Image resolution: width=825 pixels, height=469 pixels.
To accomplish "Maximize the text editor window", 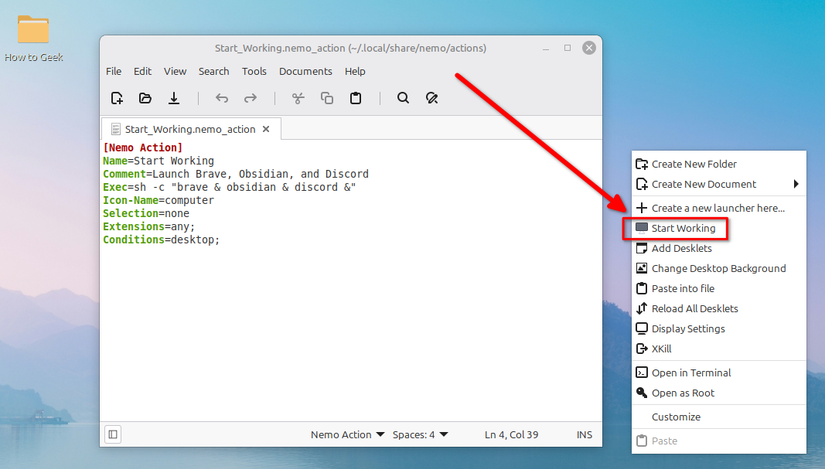I will 567,48.
